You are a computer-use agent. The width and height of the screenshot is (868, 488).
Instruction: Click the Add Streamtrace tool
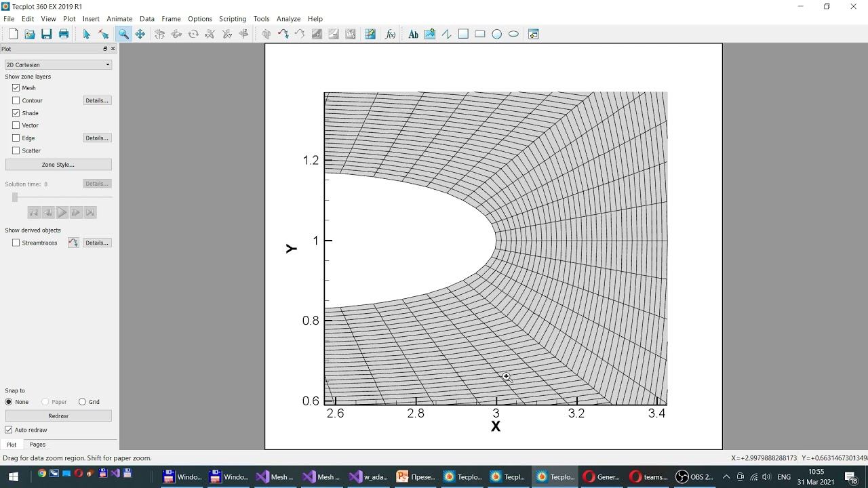tap(283, 34)
